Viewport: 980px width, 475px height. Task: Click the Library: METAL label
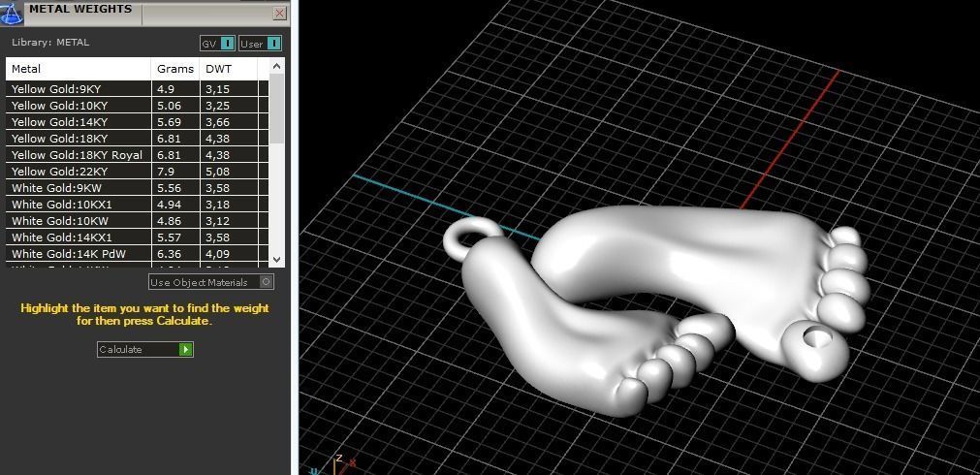click(50, 43)
